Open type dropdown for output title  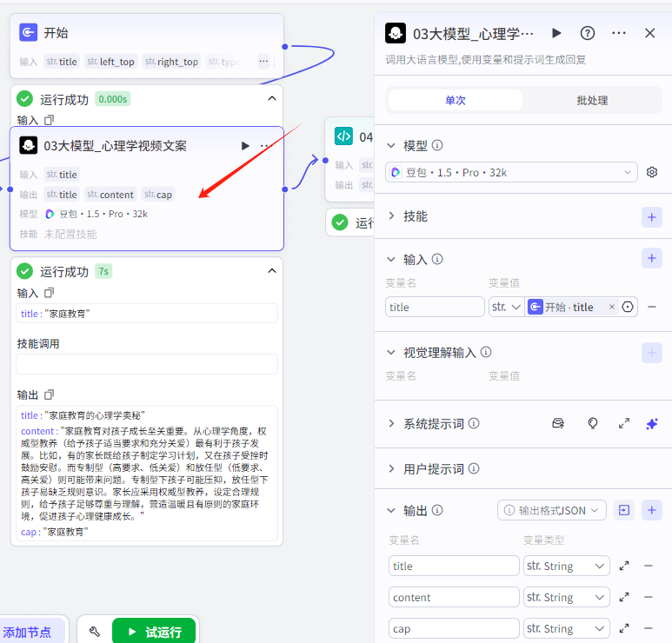pos(566,566)
